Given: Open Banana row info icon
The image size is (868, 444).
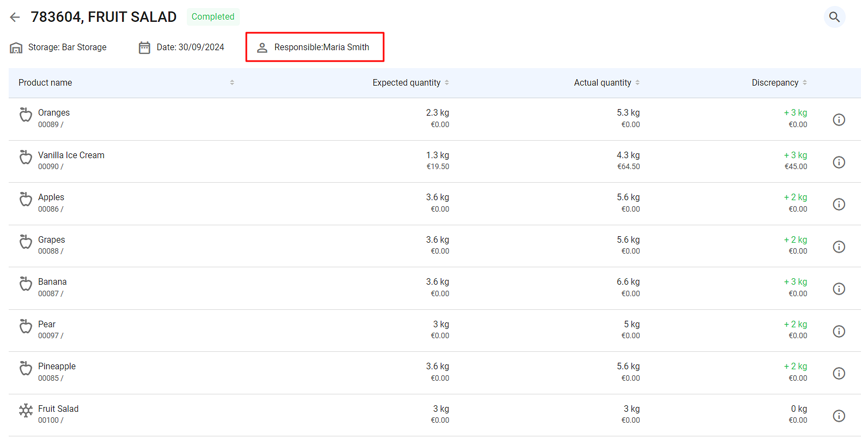Looking at the screenshot, I should click(x=839, y=289).
